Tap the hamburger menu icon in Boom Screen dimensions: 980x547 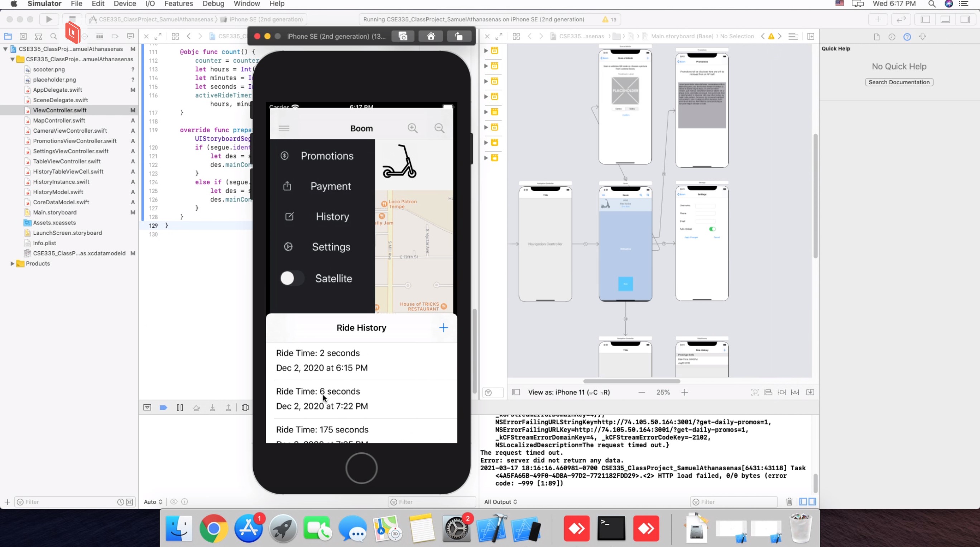tap(284, 128)
